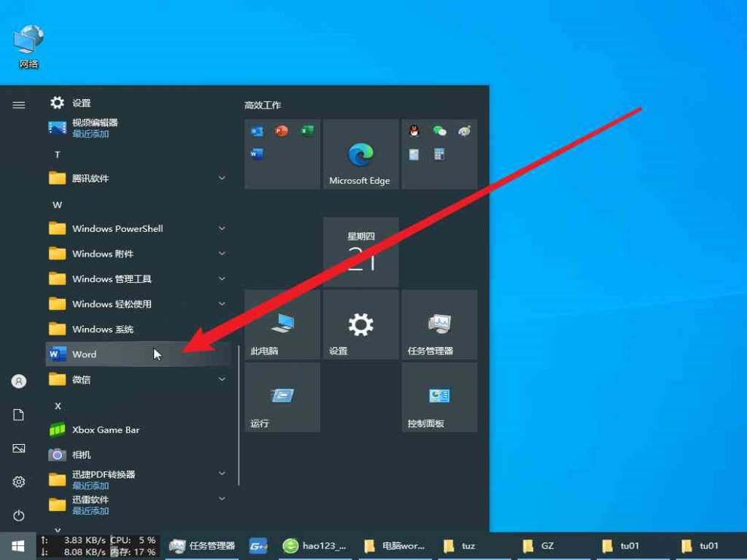
Task: Open the 相机 camera app
Action: (138, 455)
